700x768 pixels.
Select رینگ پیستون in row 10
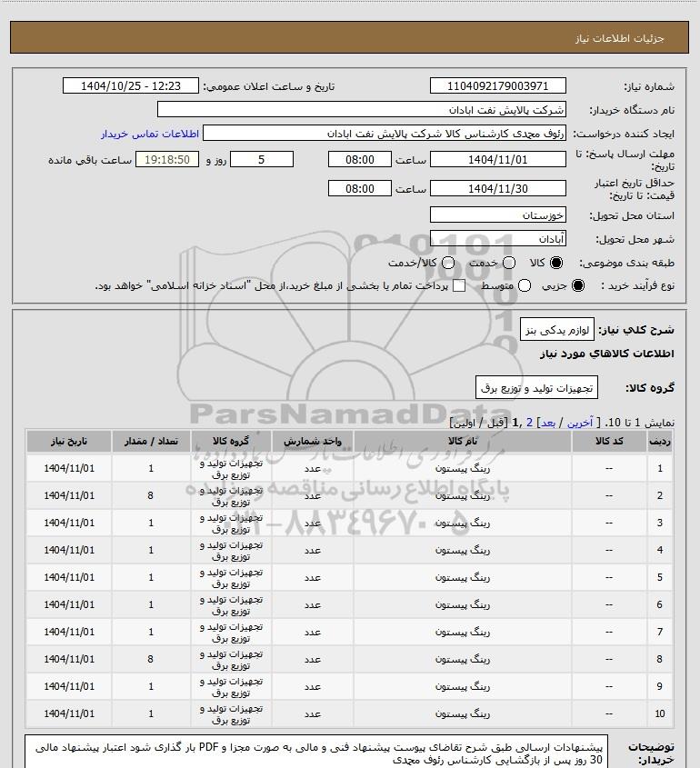click(x=463, y=713)
